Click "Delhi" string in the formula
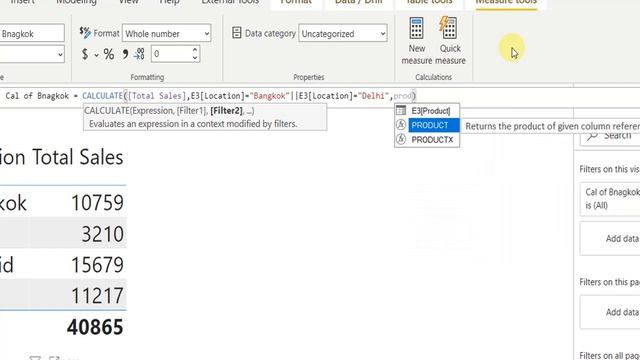The height and width of the screenshot is (360, 640). [x=373, y=96]
